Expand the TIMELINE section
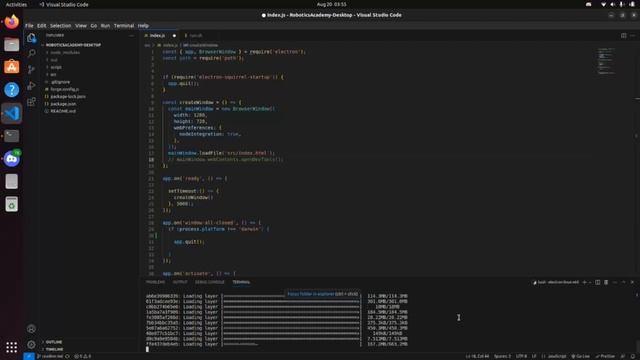Viewport: 640px width, 360px height. (x=54, y=349)
